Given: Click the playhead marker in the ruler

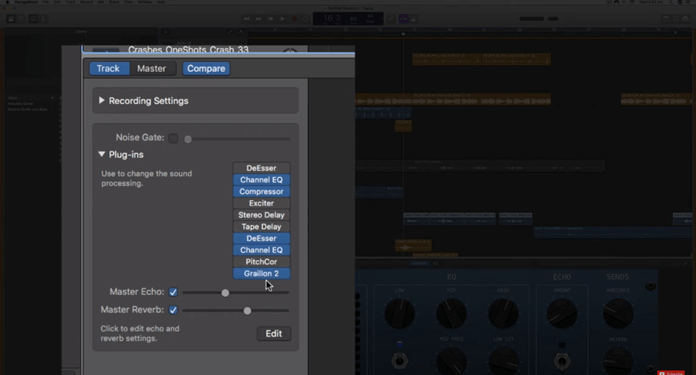Looking at the screenshot, I should (x=403, y=34).
